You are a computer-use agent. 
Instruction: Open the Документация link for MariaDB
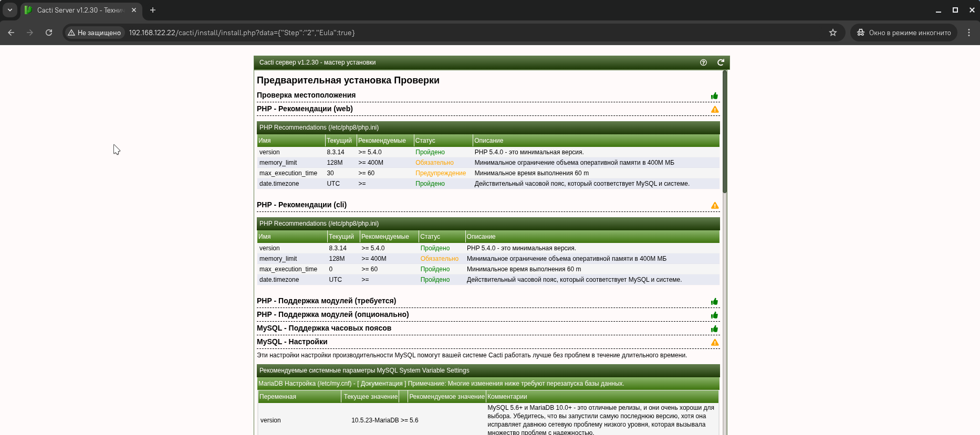pos(382,384)
